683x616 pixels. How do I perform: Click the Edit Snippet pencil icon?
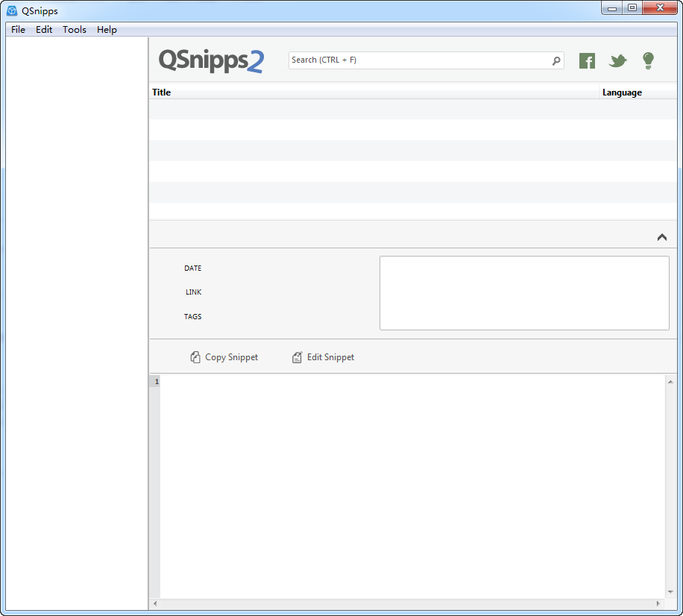(x=297, y=357)
